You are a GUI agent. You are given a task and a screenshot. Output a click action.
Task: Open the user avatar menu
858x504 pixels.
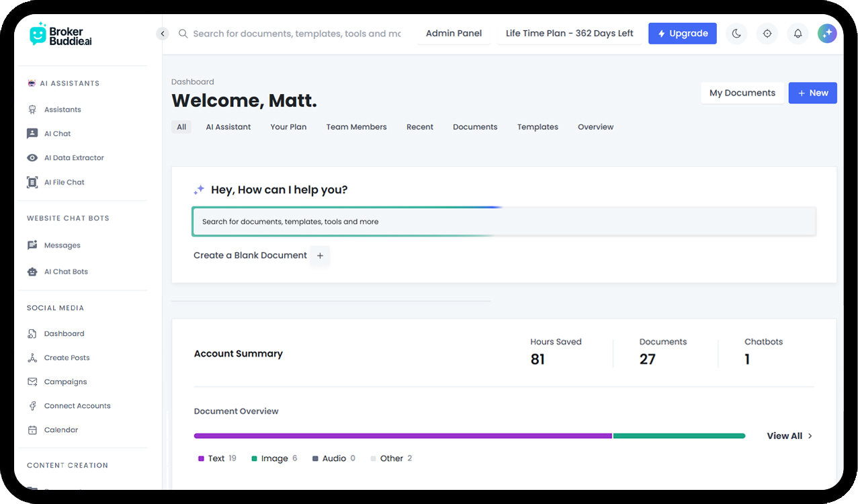point(827,34)
